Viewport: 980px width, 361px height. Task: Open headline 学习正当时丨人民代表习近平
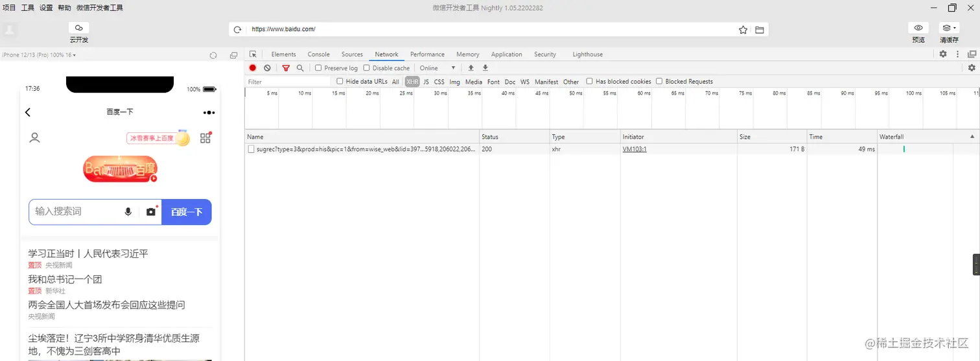88,253
